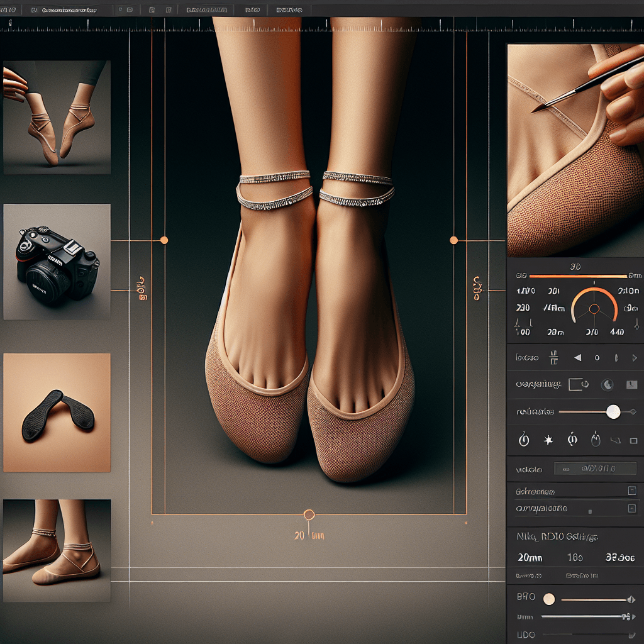Open the alignment bars icon beside left arrow
This screenshot has width=644, height=644.
coord(553,358)
